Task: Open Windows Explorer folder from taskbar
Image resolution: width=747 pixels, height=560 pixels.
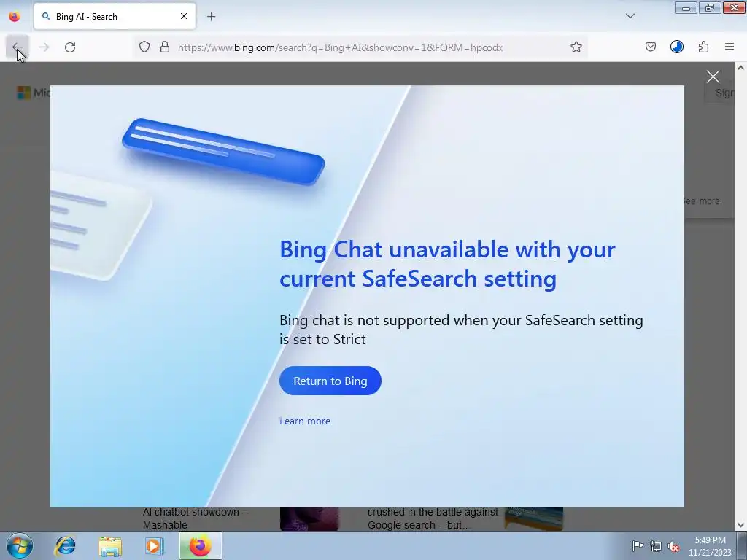Action: (110, 545)
